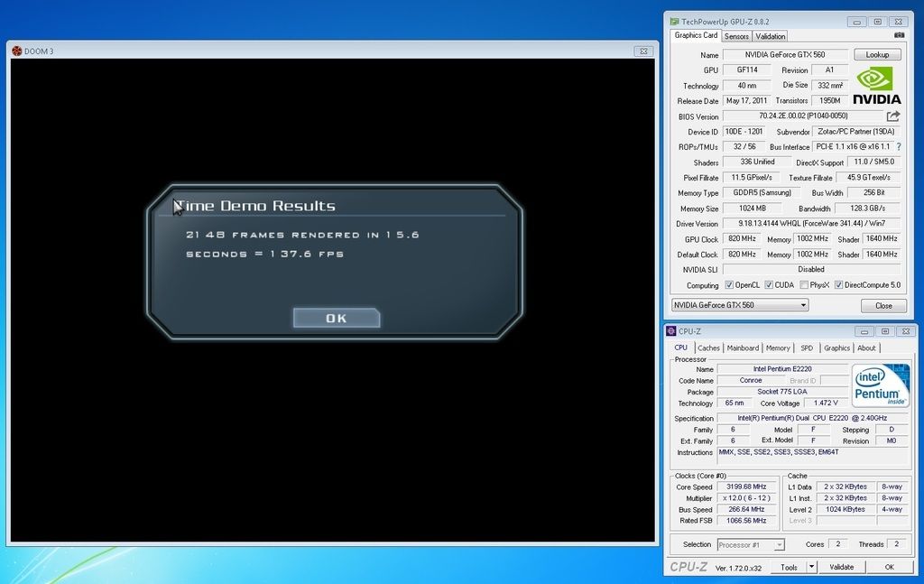924x584 pixels.
Task: Click the DOOM 3 window title icon
Action: pos(16,51)
